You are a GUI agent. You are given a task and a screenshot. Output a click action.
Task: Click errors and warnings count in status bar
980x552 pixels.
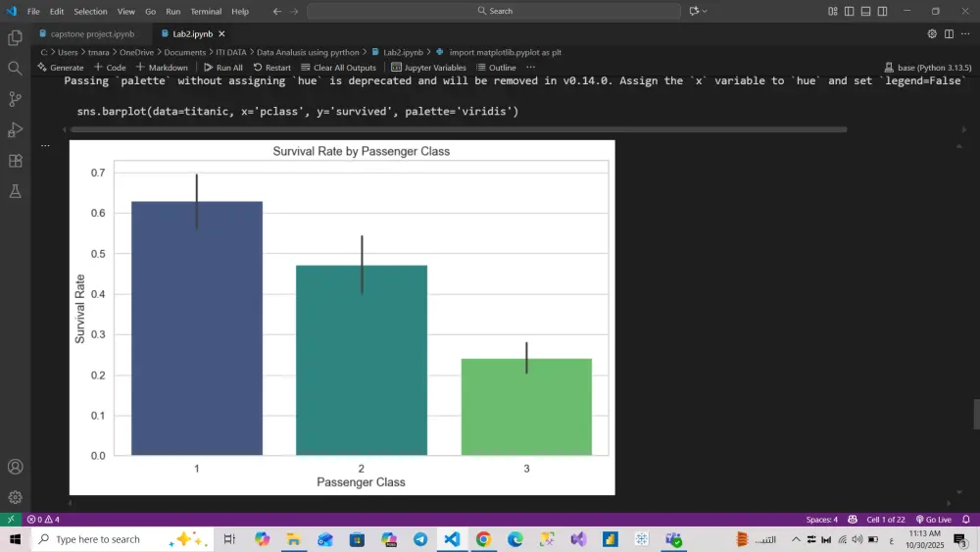(x=43, y=520)
